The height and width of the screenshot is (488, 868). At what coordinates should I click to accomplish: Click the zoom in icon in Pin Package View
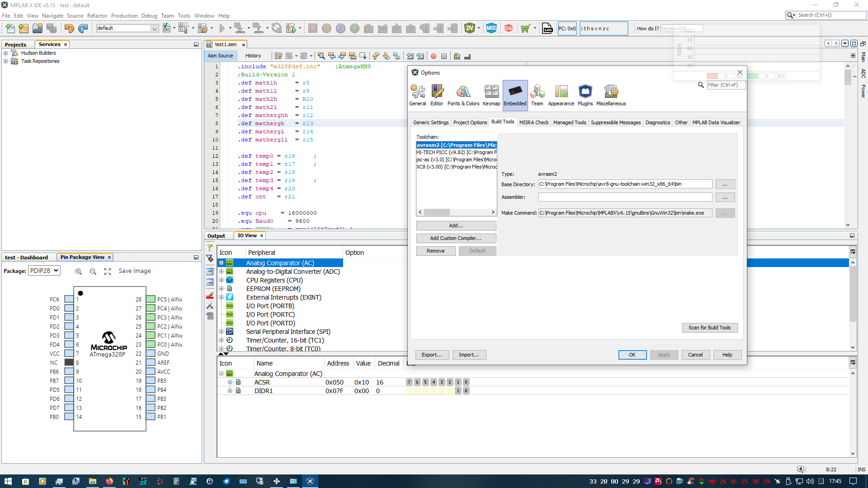[x=79, y=271]
